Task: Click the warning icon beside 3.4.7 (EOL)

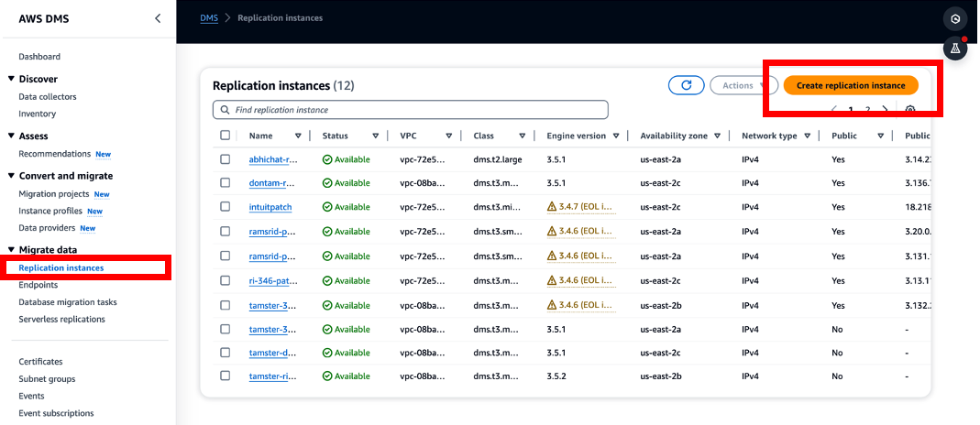Action: [x=551, y=207]
